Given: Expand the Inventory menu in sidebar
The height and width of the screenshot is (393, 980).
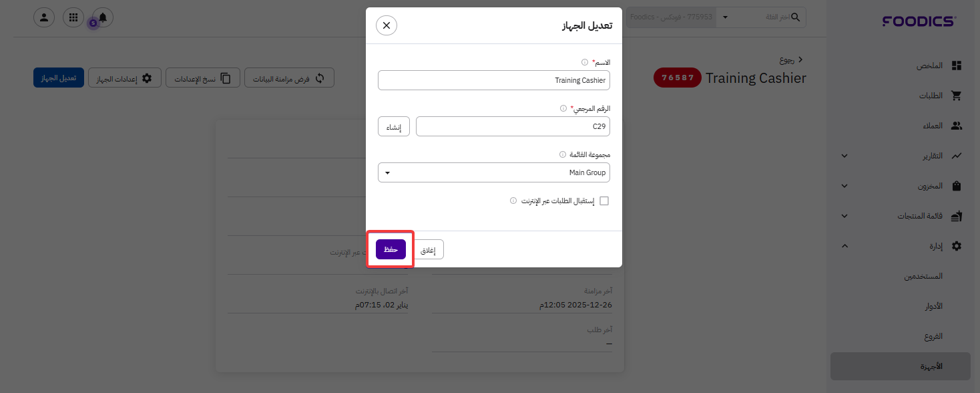Looking at the screenshot, I should coord(844,186).
